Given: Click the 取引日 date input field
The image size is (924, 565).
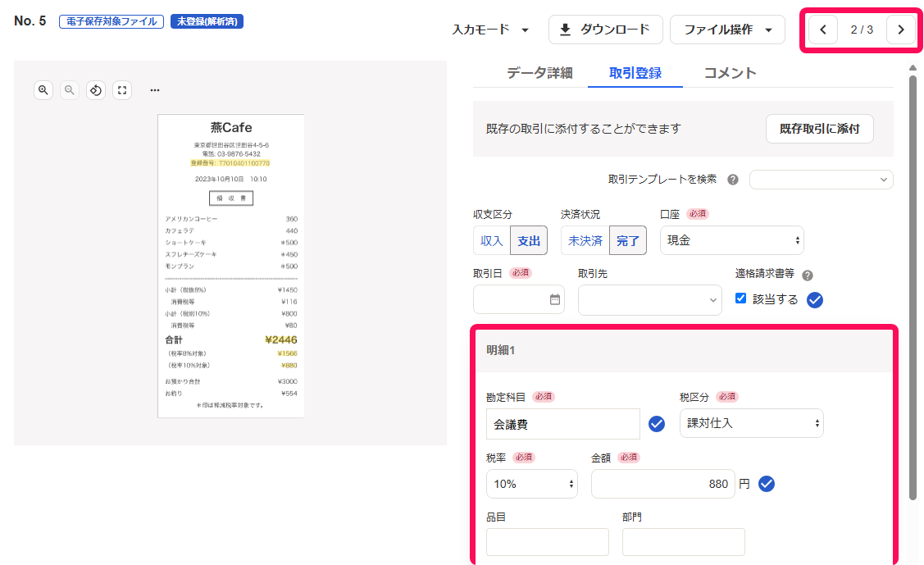Looking at the screenshot, I should tap(518, 299).
